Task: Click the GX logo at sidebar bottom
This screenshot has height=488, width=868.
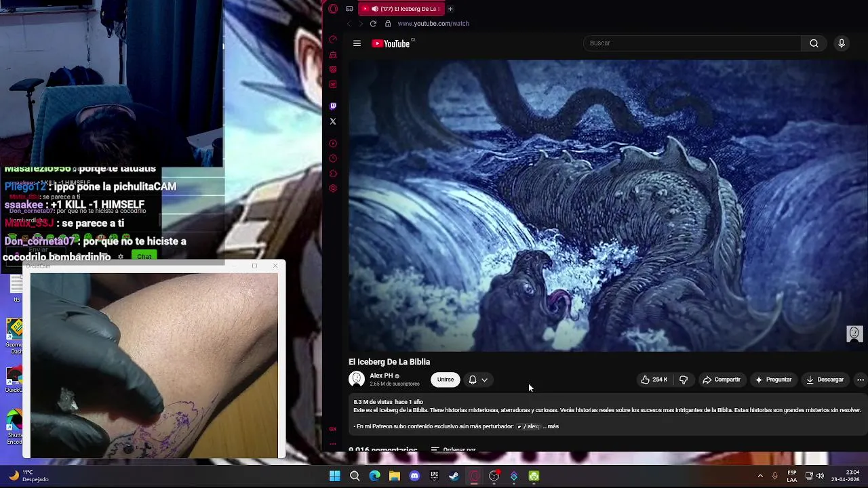Action: pyautogui.click(x=333, y=429)
